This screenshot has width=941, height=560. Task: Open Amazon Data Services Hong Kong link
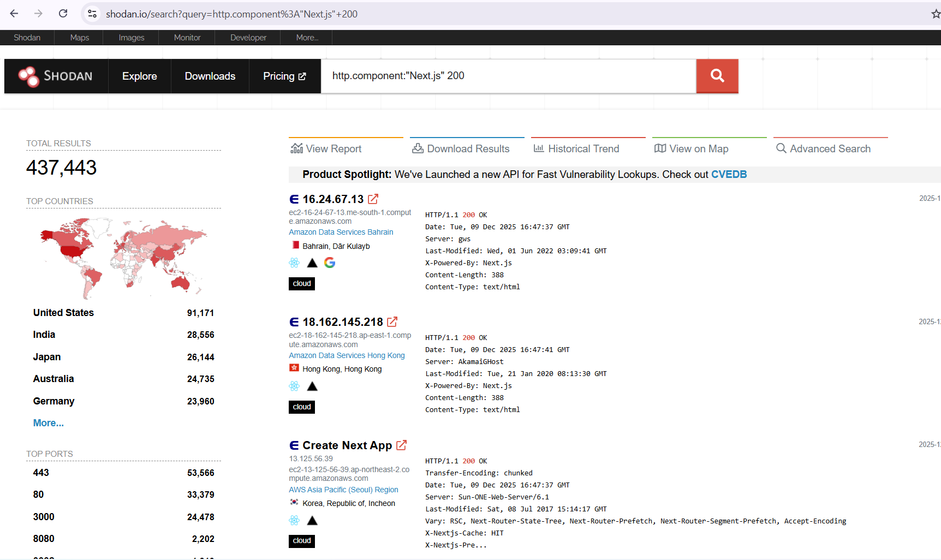point(347,355)
